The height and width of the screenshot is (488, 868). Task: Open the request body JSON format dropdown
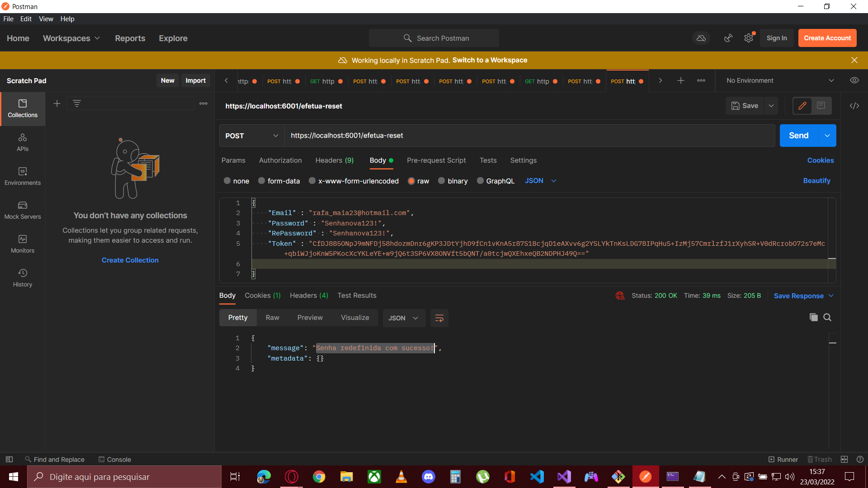pyautogui.click(x=541, y=181)
